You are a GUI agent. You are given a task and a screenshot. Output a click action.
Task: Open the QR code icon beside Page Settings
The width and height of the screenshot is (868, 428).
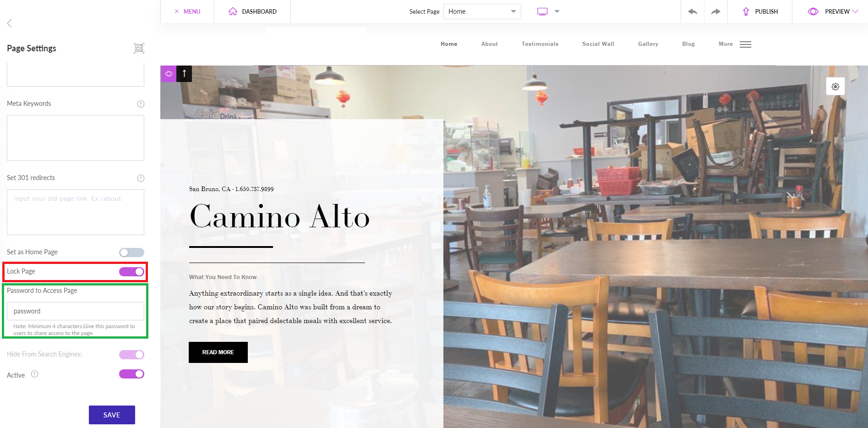tap(139, 48)
